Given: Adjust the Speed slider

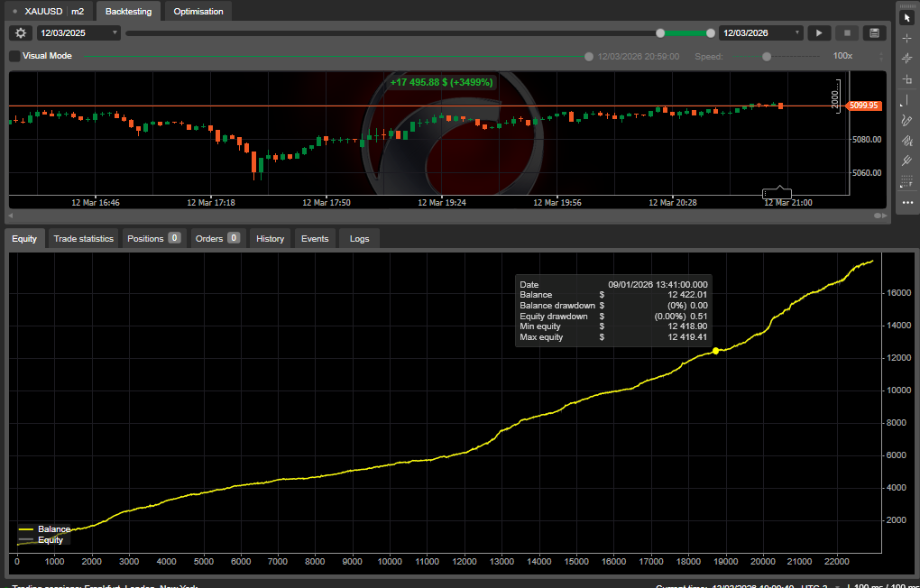Looking at the screenshot, I should pos(766,55).
